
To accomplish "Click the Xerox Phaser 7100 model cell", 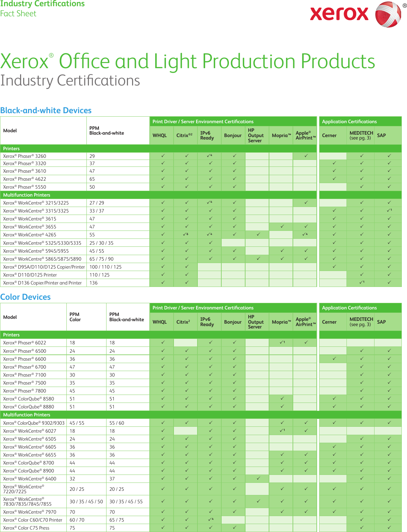I will [x=34, y=375].
